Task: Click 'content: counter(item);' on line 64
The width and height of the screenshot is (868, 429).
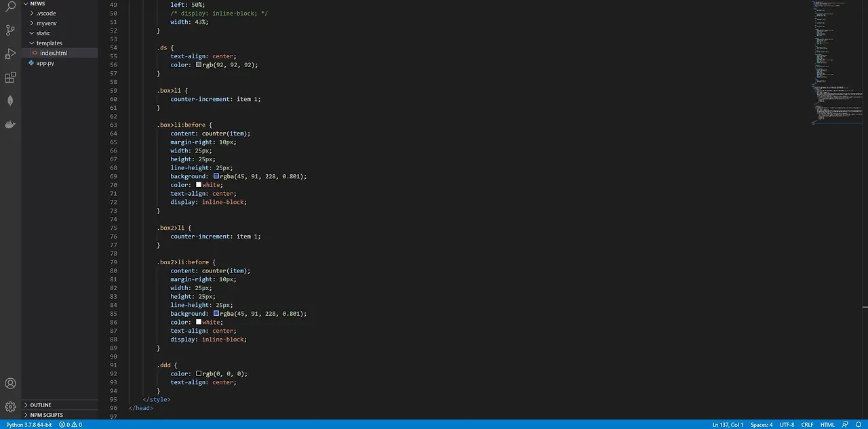Action: point(210,134)
